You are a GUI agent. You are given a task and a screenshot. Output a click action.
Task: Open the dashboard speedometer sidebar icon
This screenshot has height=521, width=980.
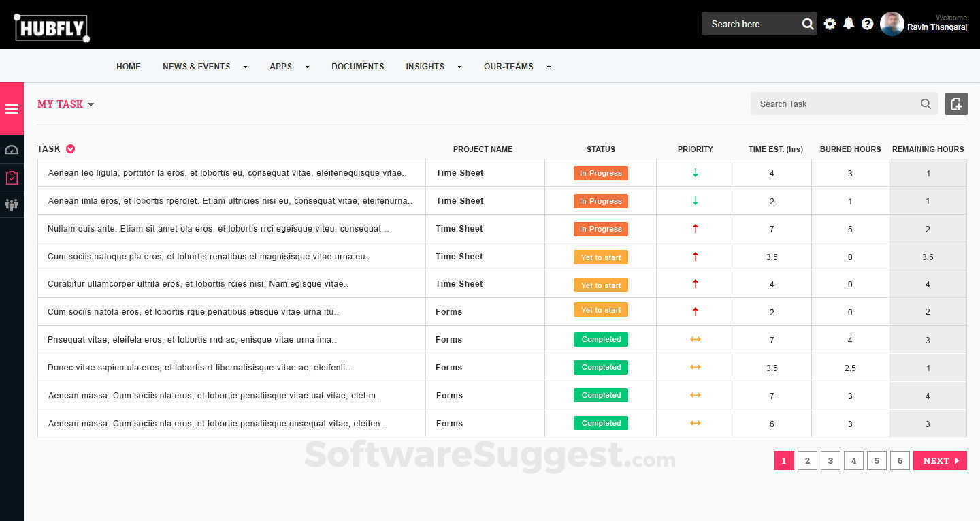point(12,150)
